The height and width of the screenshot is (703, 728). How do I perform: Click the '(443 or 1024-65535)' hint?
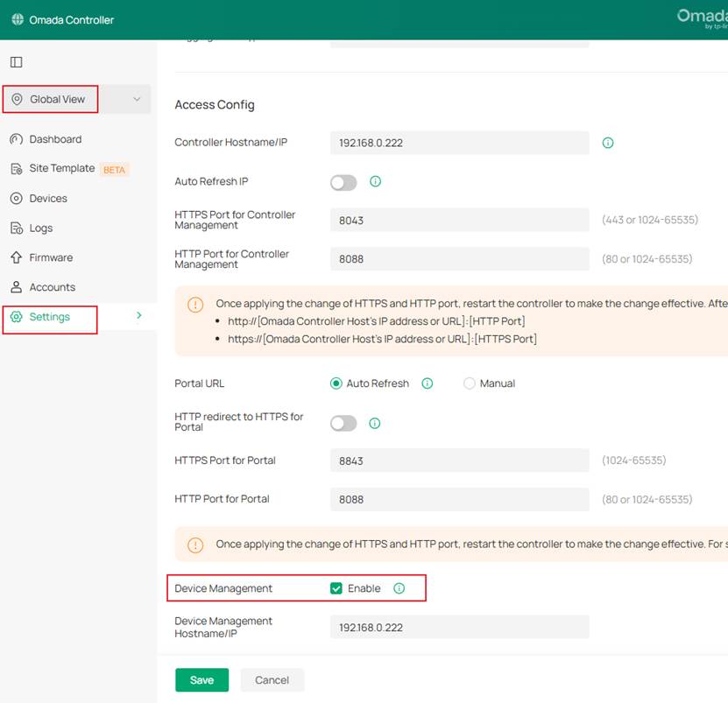tap(650, 220)
